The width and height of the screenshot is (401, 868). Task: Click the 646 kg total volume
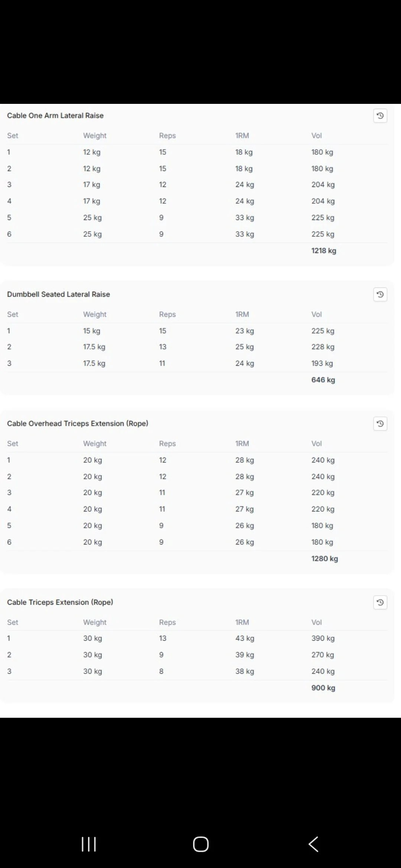click(323, 380)
